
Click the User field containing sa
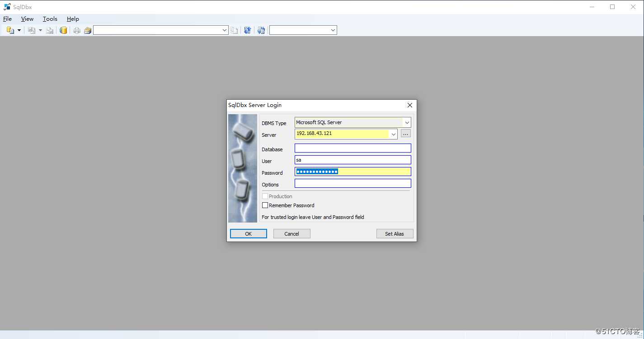tap(353, 160)
